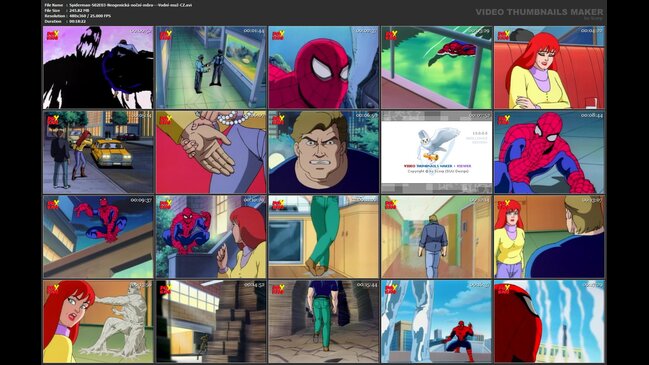Select the hands with pearl bracelet thumbnail
The width and height of the screenshot is (649, 365).
211,152
